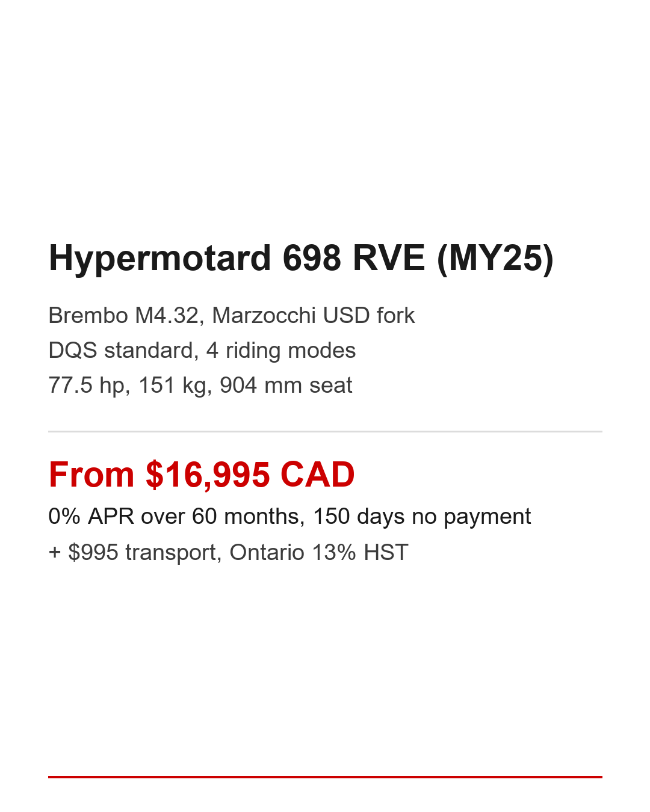Click the 151 kg weight figure
Image resolution: width=650 pixels, height=812 pixels.
coord(173,385)
